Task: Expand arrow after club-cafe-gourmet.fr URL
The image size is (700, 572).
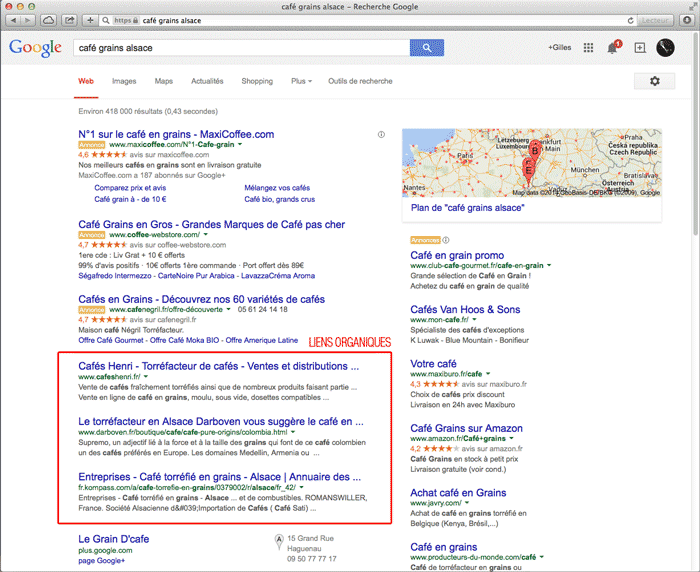Action: click(x=549, y=266)
